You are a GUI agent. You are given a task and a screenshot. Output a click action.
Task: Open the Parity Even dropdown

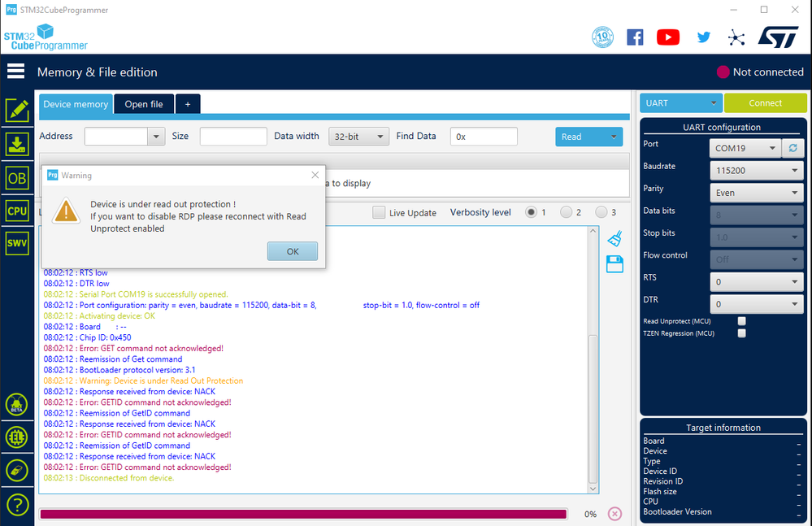757,193
